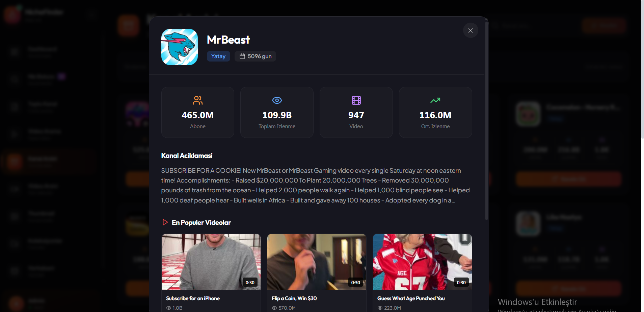Click the channel dialog's vertical scrollbar
644x312 pixels.
486,121
